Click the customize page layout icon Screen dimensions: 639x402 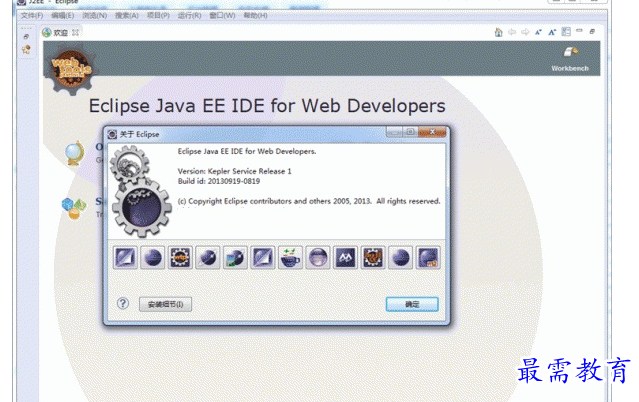point(566,32)
